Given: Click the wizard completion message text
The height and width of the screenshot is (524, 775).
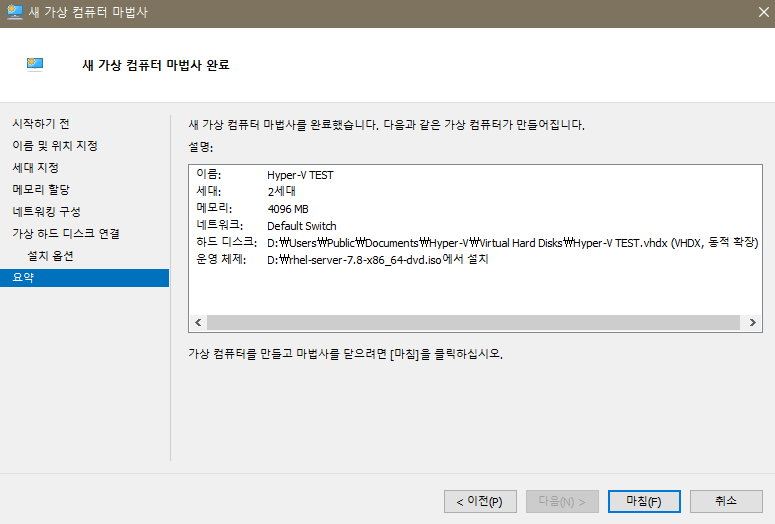Looking at the screenshot, I should (387, 125).
